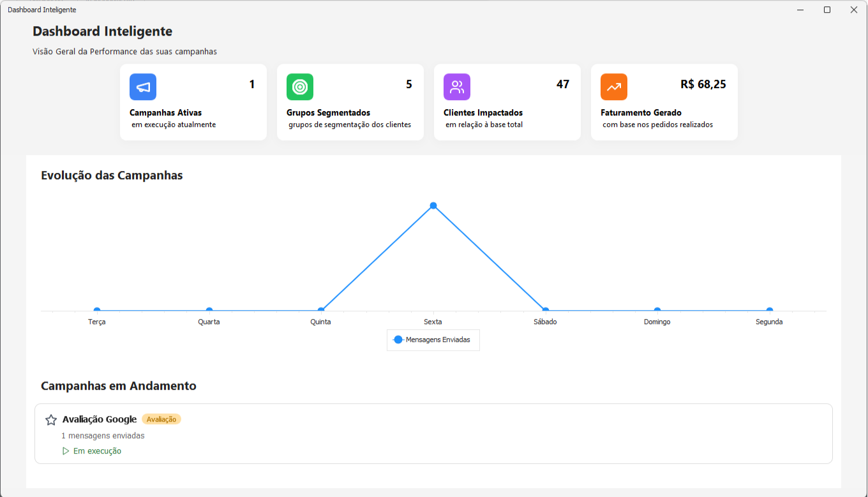Click the R$ 68,25 revenue value
The height and width of the screenshot is (497, 868).
703,84
